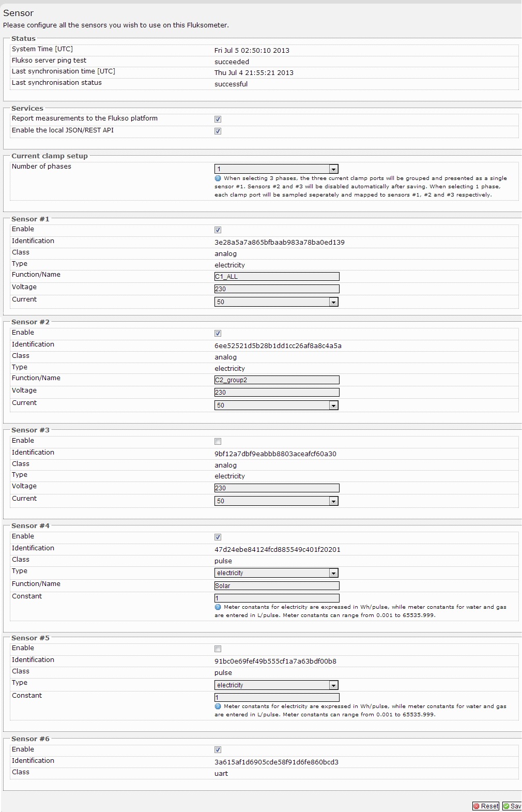Enable Sensor #5 checkbox
Screen dimensions: 522x812
(x=218, y=649)
